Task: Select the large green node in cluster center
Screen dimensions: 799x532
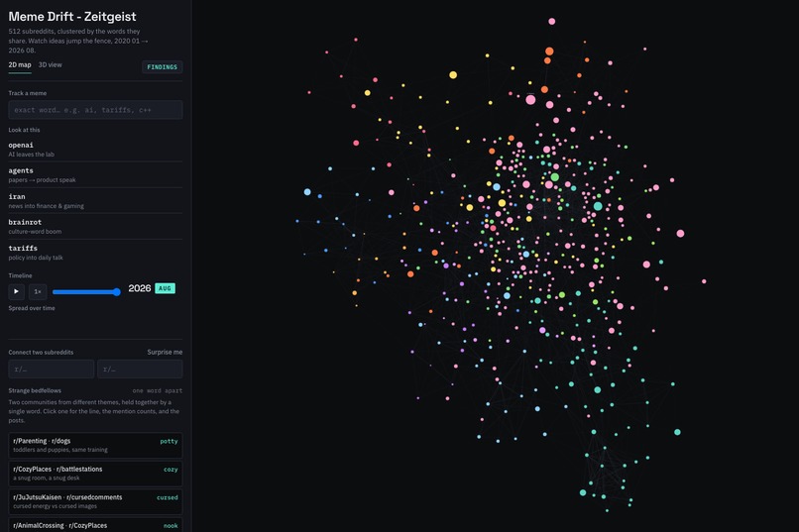Action: pos(554,177)
